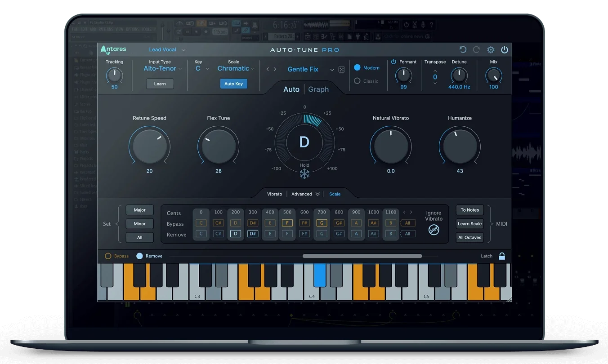The image size is (608, 364).
Task: Click the Gentle Fix preset name
Action: (303, 69)
